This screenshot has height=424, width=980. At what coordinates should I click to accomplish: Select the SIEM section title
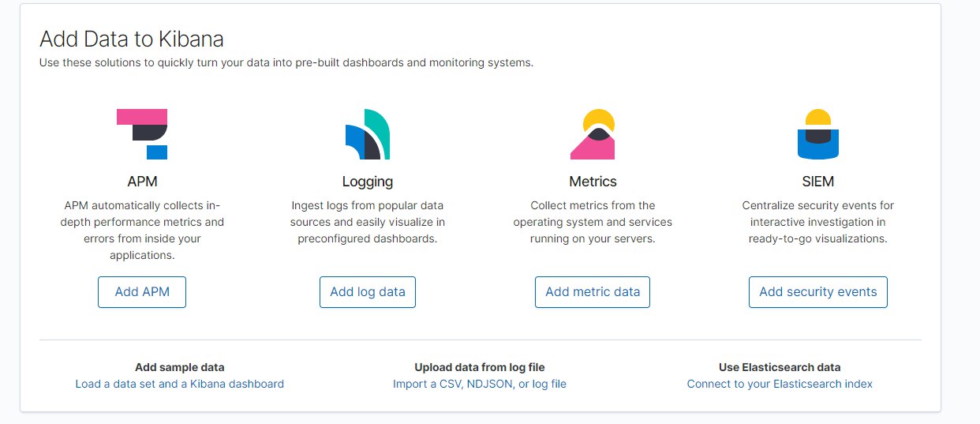click(817, 182)
